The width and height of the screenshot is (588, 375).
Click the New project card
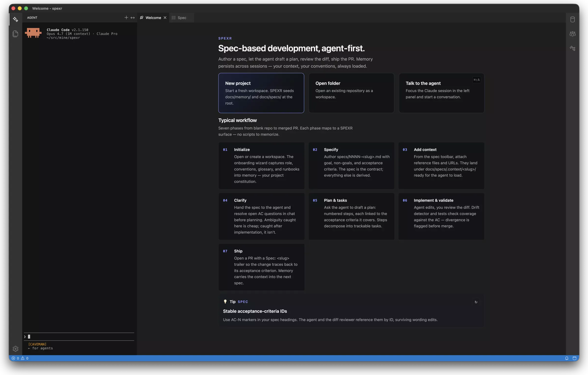(x=261, y=93)
